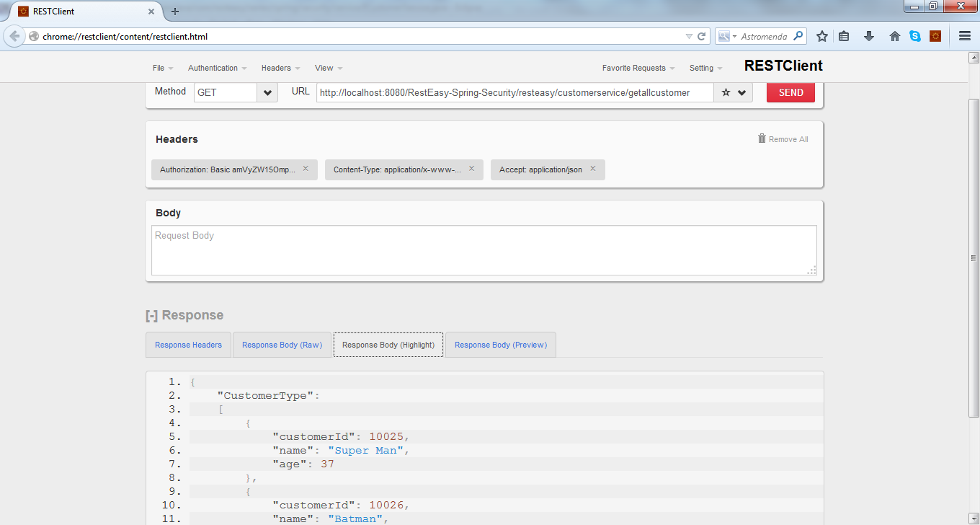This screenshot has width=980, height=525.
Task: Remove the Accept application/json header
Action: [x=592, y=169]
